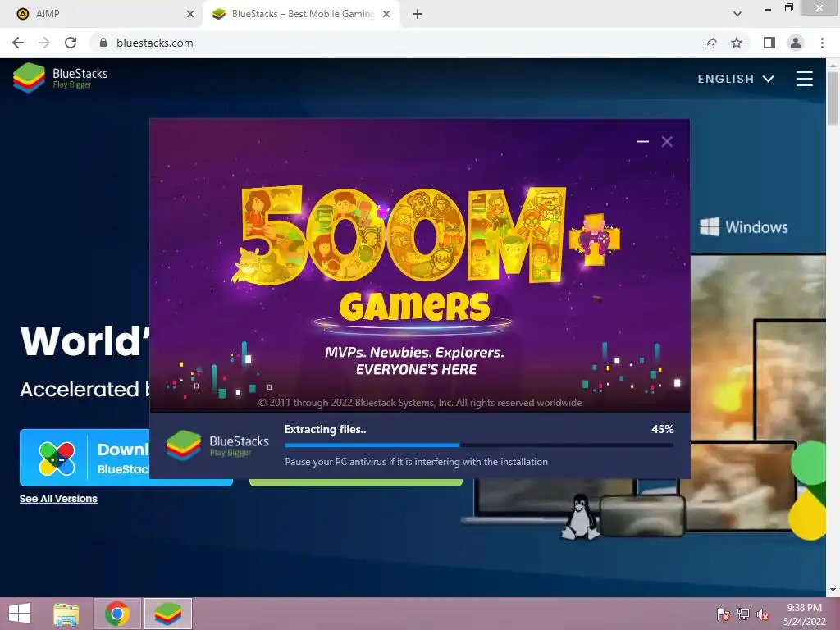Open ENGLISH language dropdown
This screenshot has height=630, width=840.
pyautogui.click(x=736, y=79)
